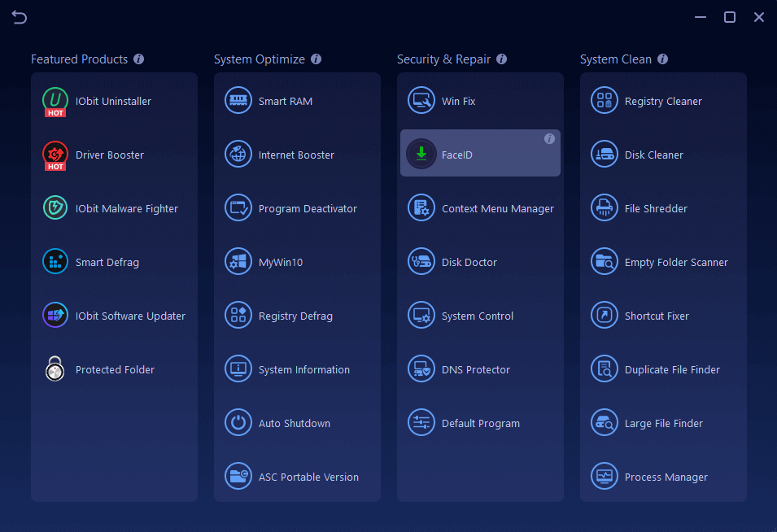Click the 'DNS Protector' text

point(476,369)
